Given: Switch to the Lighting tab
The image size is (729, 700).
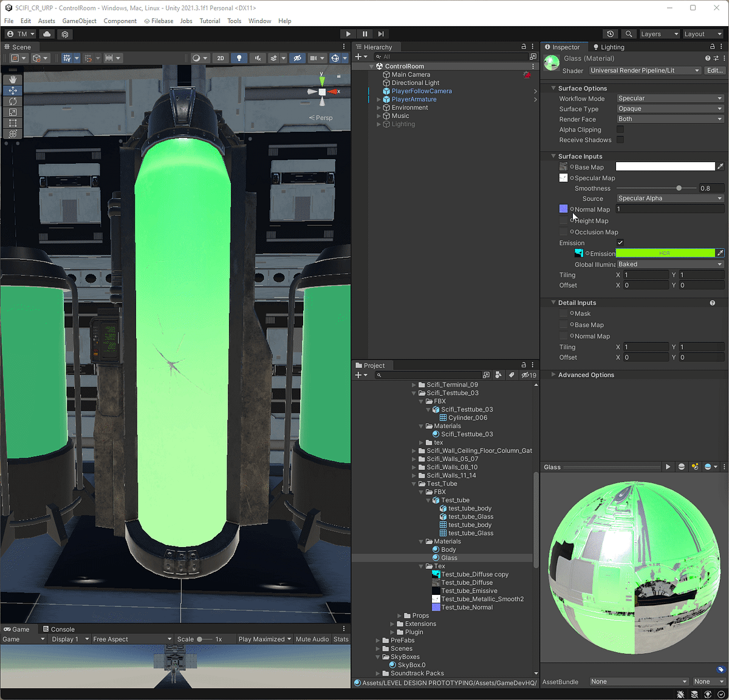Looking at the screenshot, I should pyautogui.click(x=609, y=47).
